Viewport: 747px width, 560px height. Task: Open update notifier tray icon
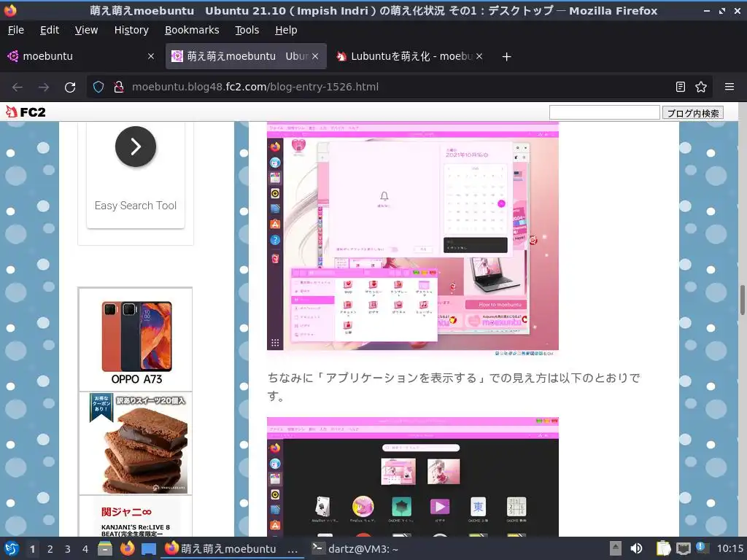point(702,548)
